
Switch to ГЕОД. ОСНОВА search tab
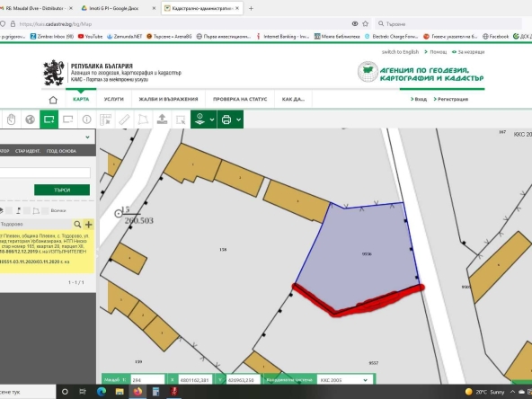point(61,151)
